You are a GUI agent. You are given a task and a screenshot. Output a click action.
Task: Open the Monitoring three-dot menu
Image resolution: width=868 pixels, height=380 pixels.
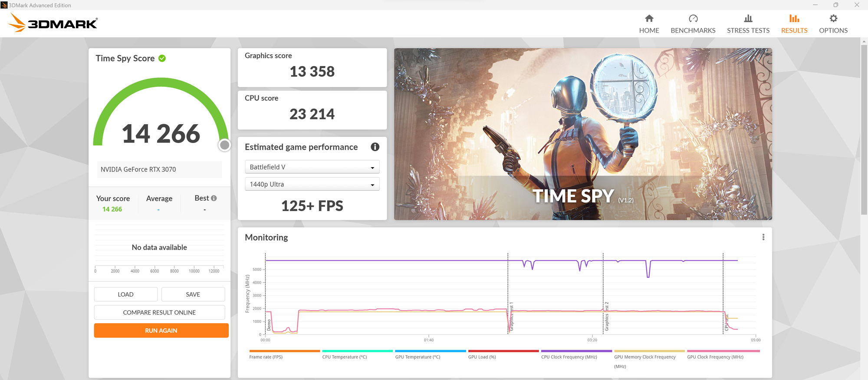tap(763, 237)
